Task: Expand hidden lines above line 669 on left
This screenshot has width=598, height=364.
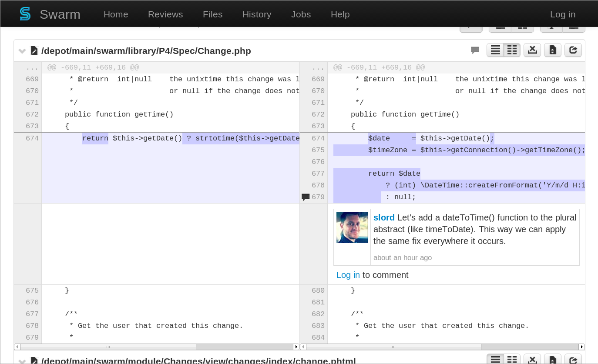Action: 32,68
